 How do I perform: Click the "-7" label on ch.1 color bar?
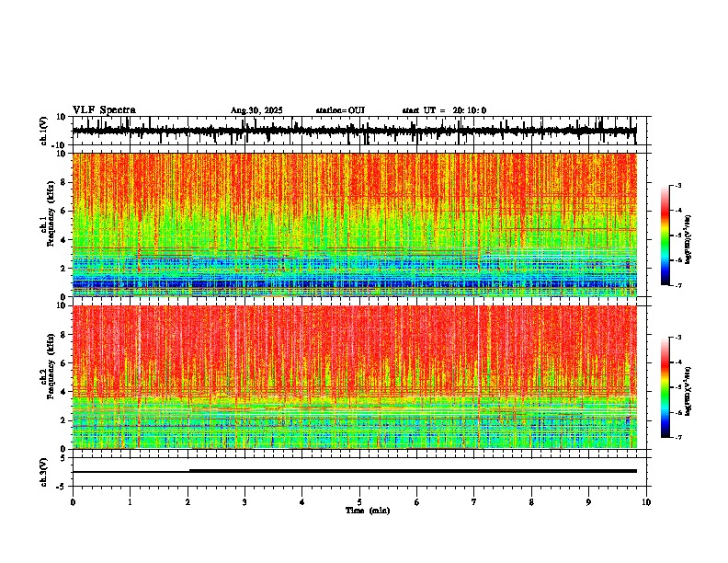(677, 285)
